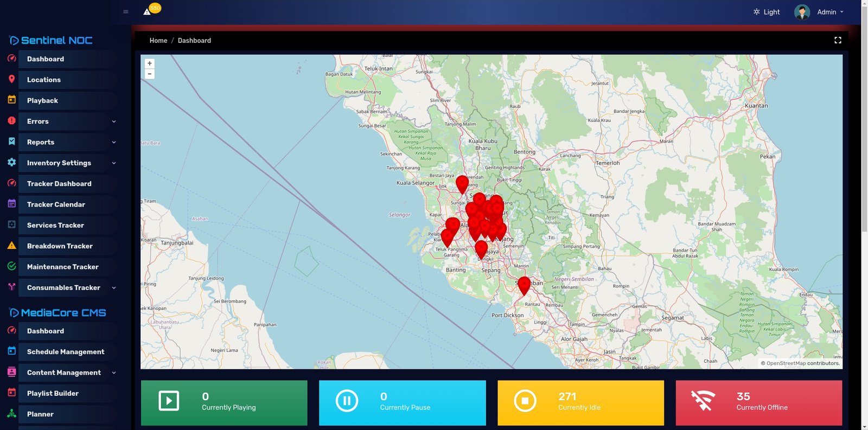Click the Locations pin icon in sidebar
The height and width of the screenshot is (430, 868).
click(x=11, y=79)
